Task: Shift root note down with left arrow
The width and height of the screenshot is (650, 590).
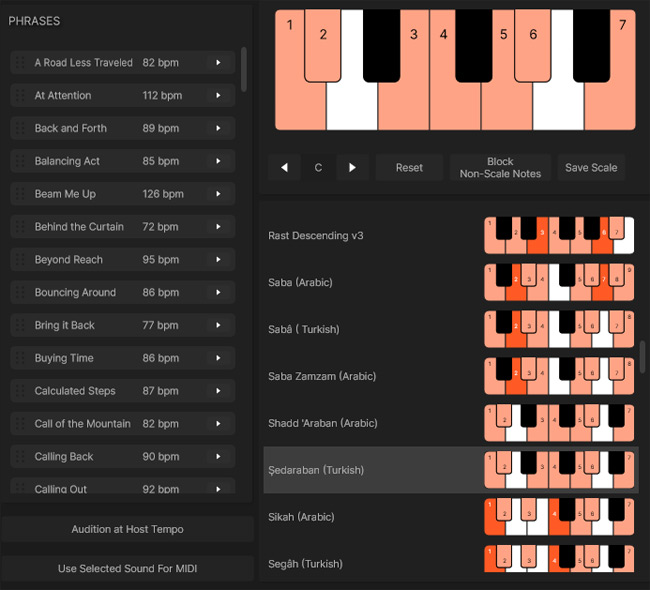Action: click(284, 168)
